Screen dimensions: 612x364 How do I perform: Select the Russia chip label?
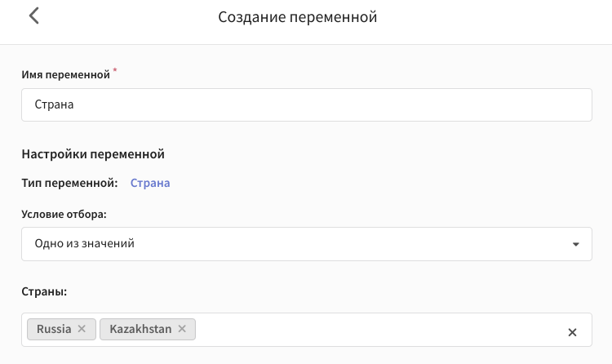tap(54, 329)
